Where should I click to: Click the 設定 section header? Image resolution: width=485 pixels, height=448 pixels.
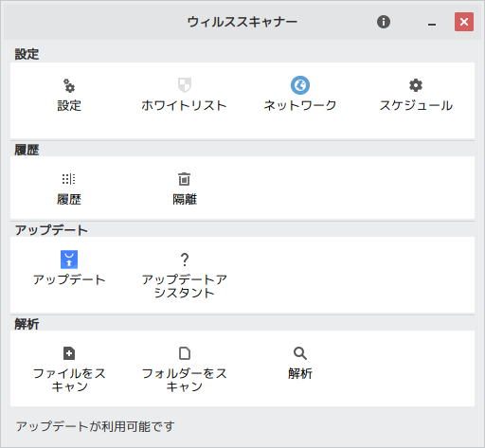(x=27, y=54)
